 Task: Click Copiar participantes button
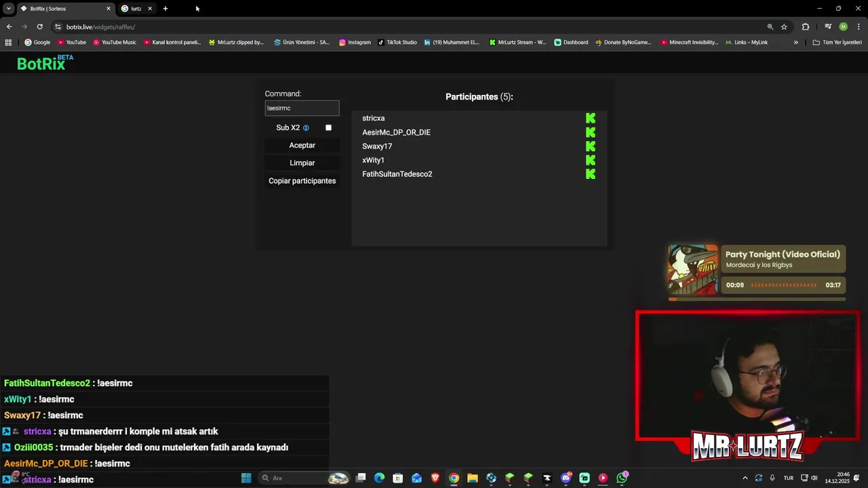click(302, 181)
